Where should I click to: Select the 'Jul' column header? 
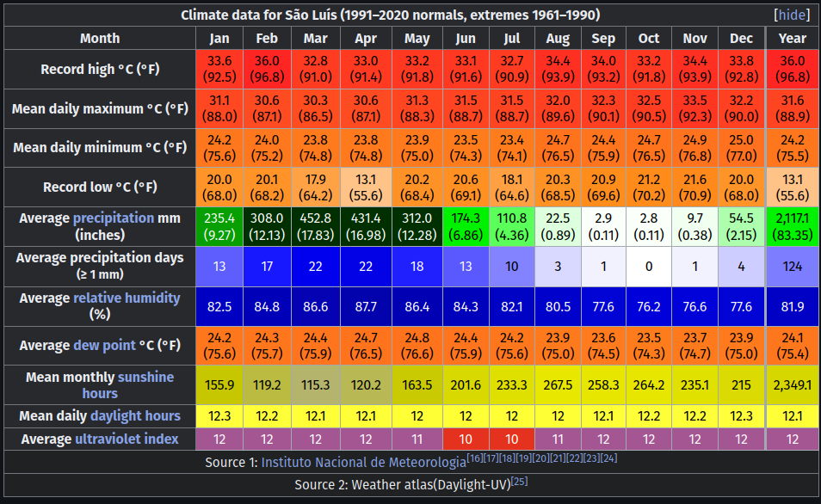point(511,38)
